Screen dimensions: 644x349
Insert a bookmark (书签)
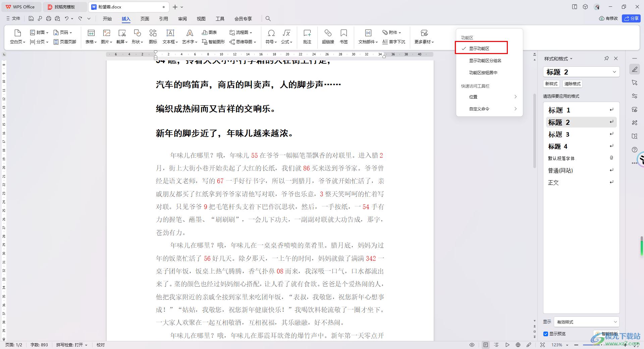tap(344, 37)
